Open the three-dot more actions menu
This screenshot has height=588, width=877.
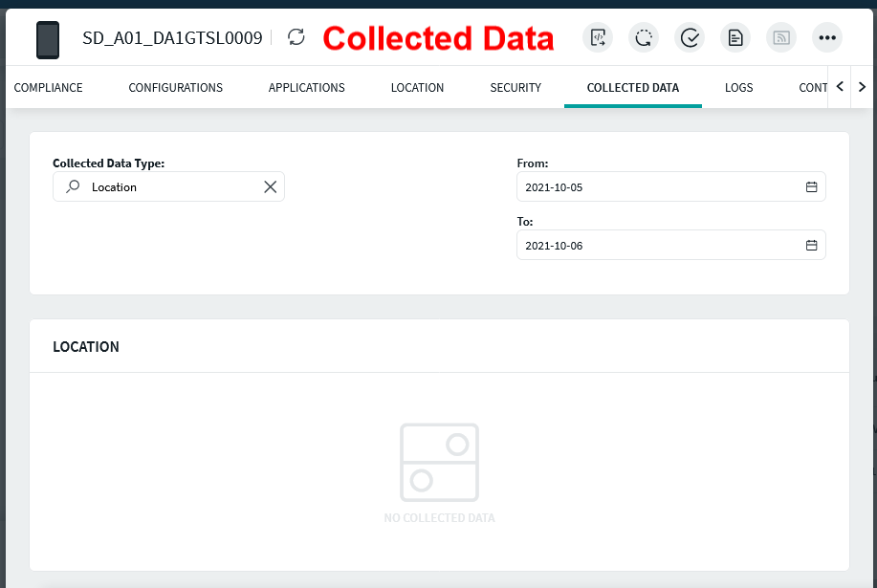pos(827,38)
